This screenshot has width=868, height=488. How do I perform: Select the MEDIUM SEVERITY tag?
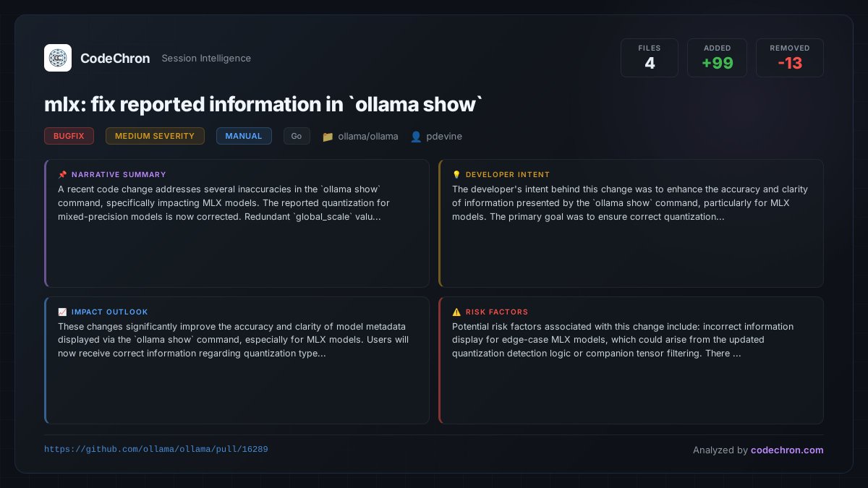pyautogui.click(x=155, y=136)
